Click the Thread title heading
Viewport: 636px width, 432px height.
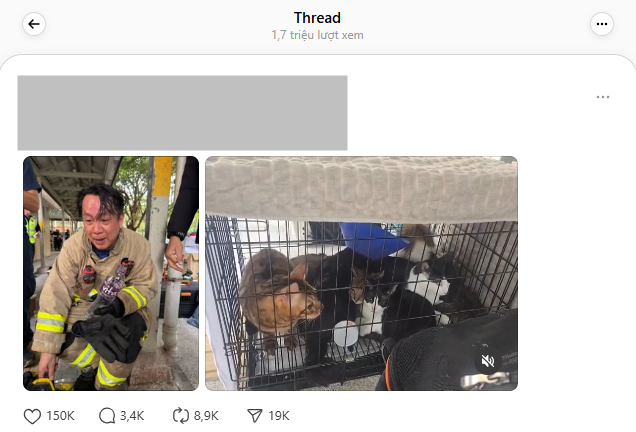click(317, 18)
